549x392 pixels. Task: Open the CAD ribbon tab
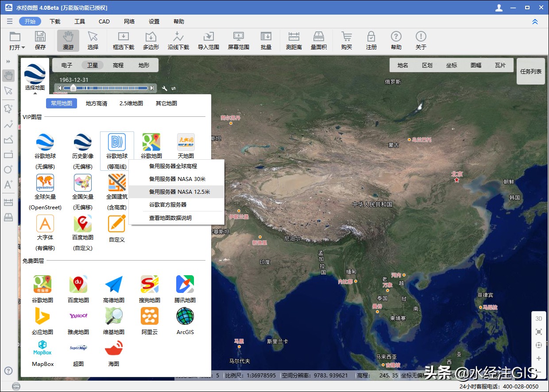pyautogui.click(x=104, y=22)
